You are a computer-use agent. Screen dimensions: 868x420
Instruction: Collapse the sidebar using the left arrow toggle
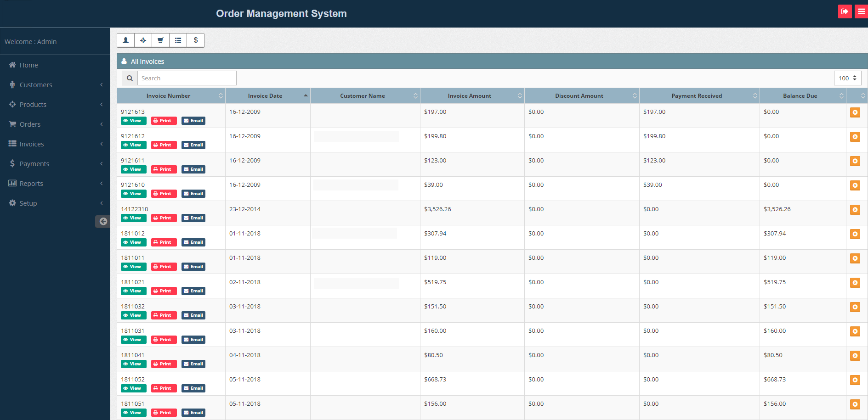coord(102,221)
